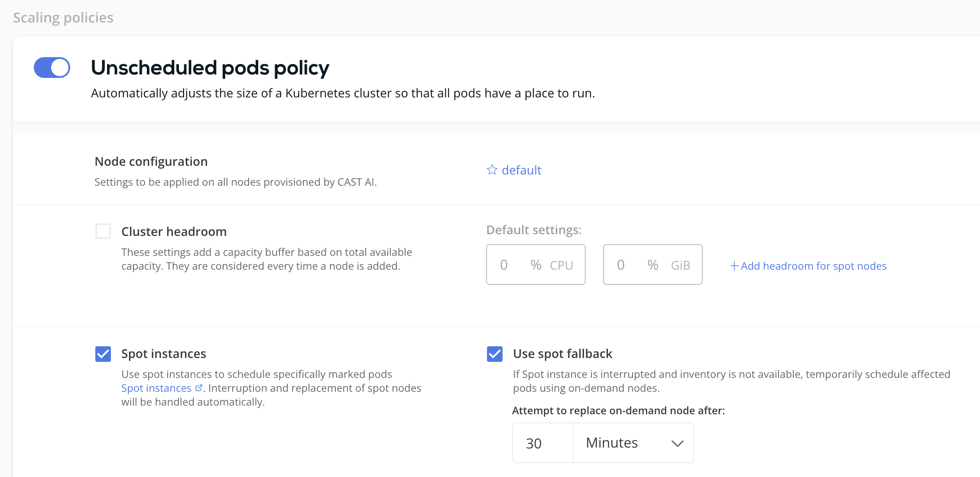980x477 pixels.
Task: Click the Scaling policies breadcrumb heading
Action: click(x=63, y=17)
